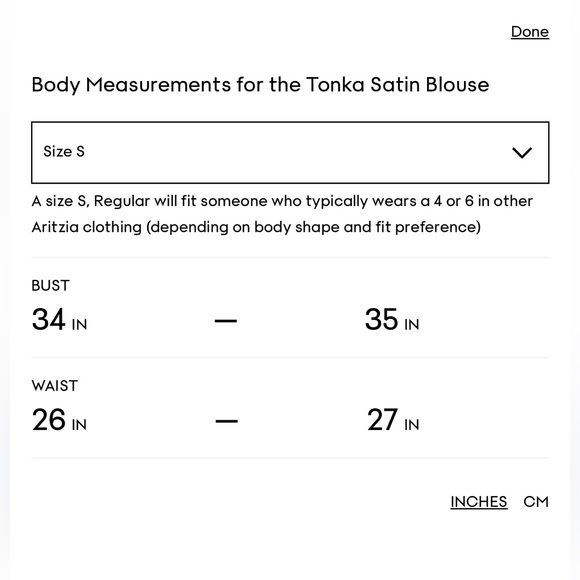Click the chevron arrow in size selector

point(522,152)
